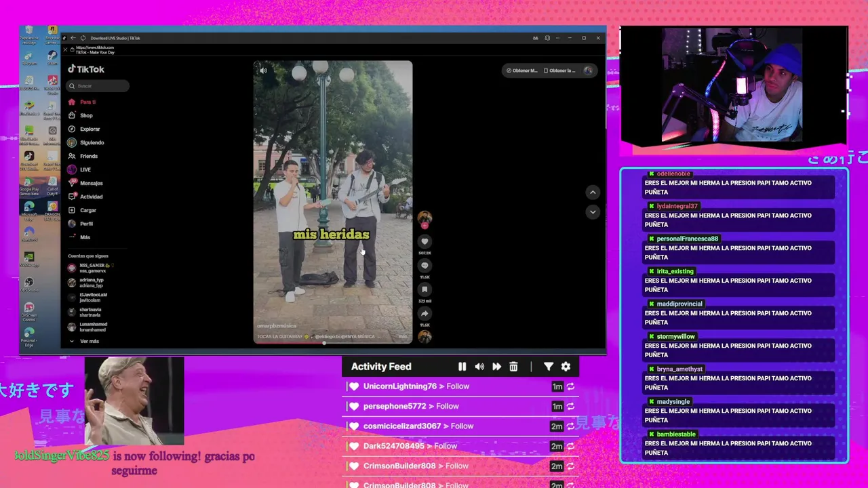The image size is (868, 488).
Task: Replay persephone5772 follow alert
Action: click(x=570, y=406)
